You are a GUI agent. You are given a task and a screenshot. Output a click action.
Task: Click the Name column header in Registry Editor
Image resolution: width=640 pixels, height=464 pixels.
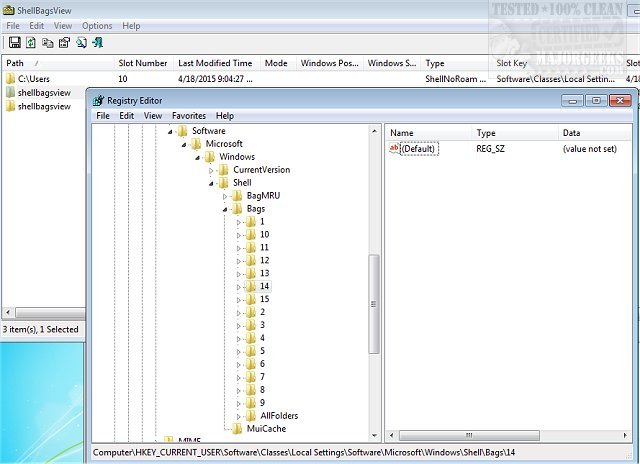point(428,133)
